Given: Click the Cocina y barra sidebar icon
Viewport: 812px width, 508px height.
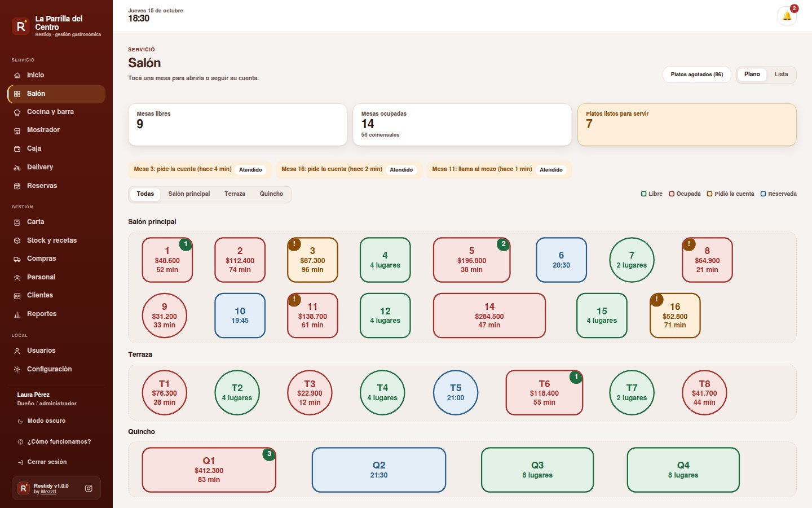Looking at the screenshot, I should pos(17,112).
